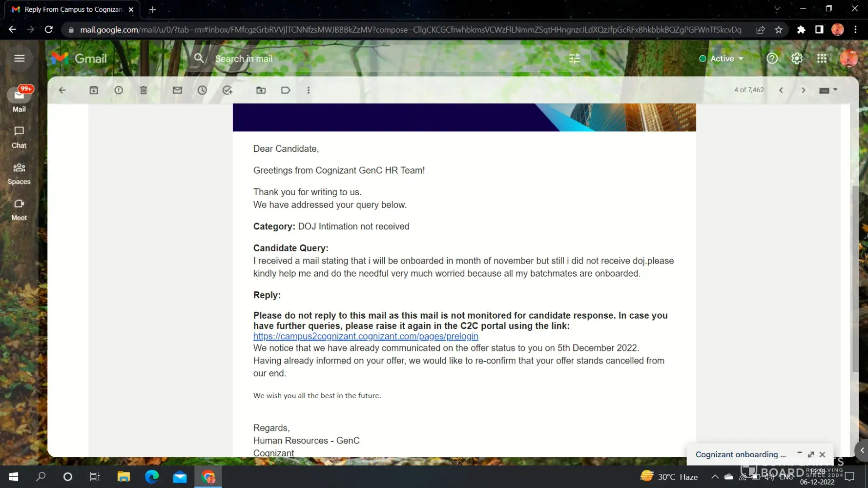This screenshot has width=868, height=488.
Task: Move email to folder
Action: click(261, 90)
